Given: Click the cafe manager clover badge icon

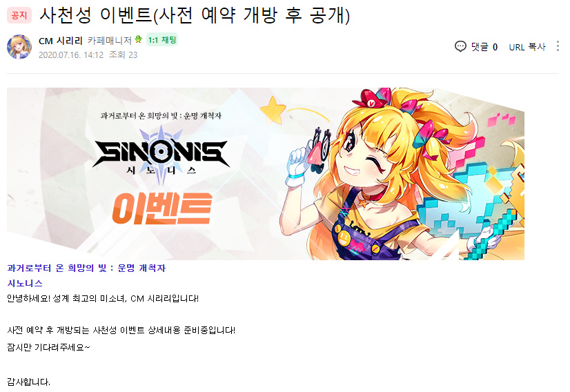Looking at the screenshot, I should coord(139,39).
